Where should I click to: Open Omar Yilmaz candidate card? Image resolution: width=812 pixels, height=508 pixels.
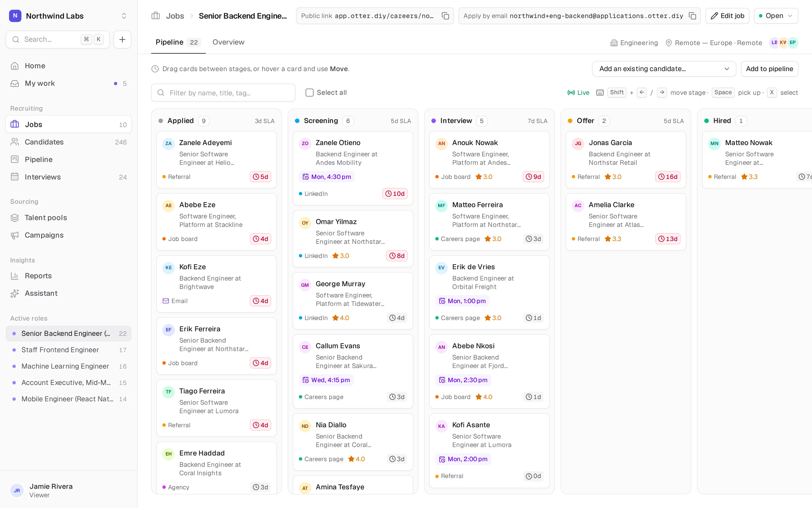(353, 238)
